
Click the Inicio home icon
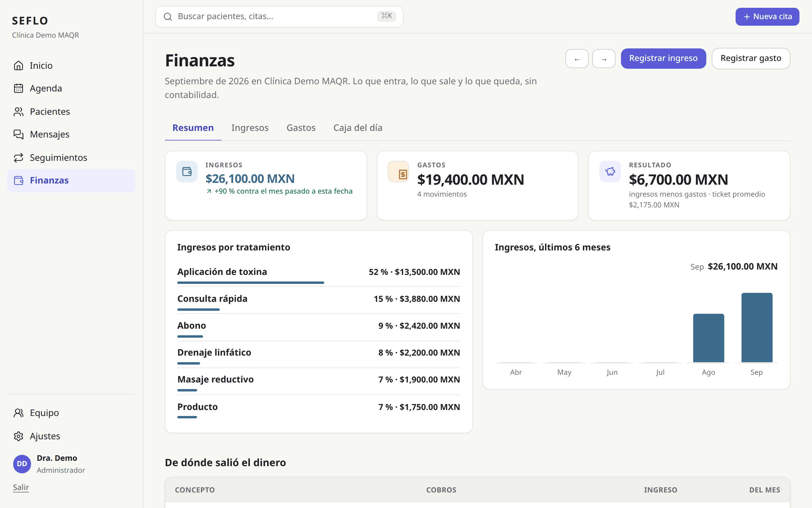point(19,65)
